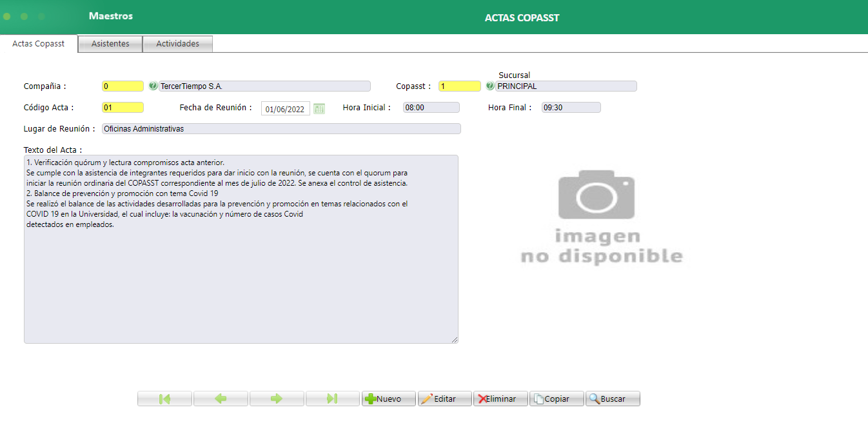Click inside the Texto del Acta text area
Screen dimensions: 868x434
point(241,249)
